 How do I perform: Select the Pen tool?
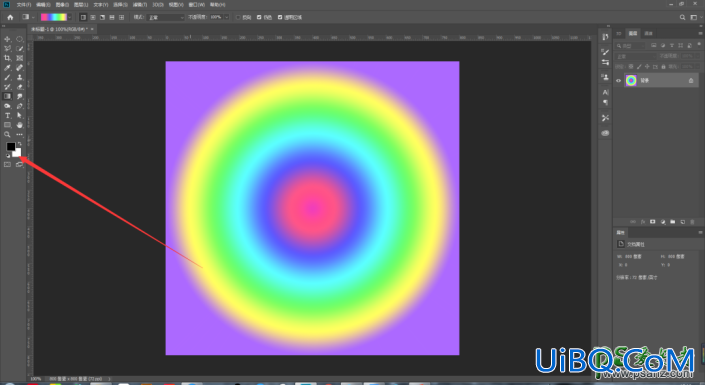20,106
